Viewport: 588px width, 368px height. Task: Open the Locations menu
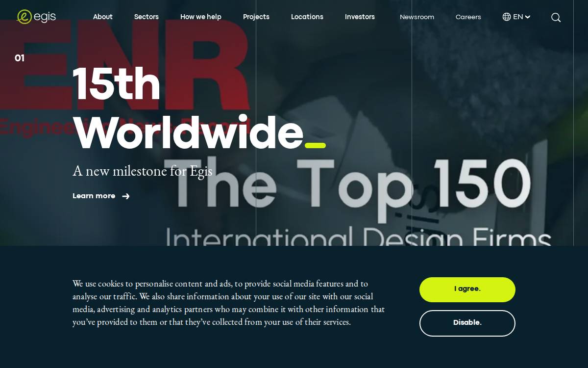307,17
